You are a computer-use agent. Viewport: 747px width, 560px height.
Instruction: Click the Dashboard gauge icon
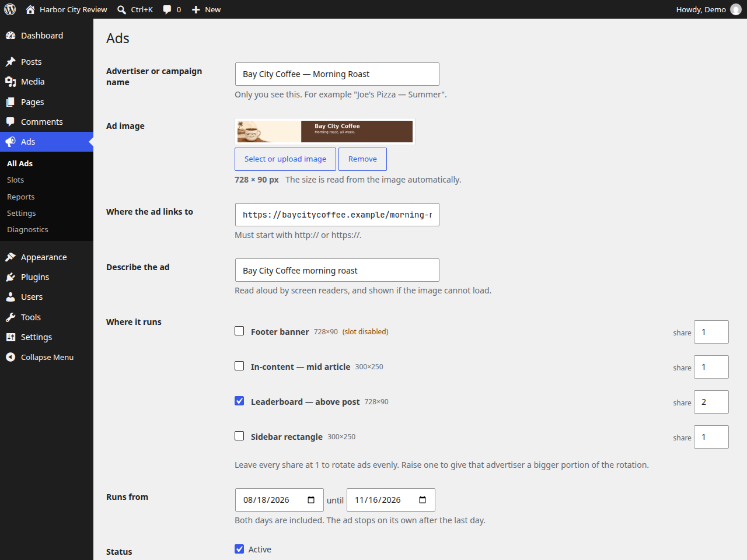click(11, 36)
